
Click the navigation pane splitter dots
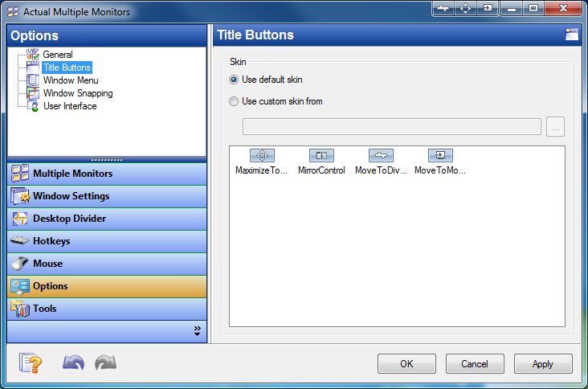[x=107, y=160]
